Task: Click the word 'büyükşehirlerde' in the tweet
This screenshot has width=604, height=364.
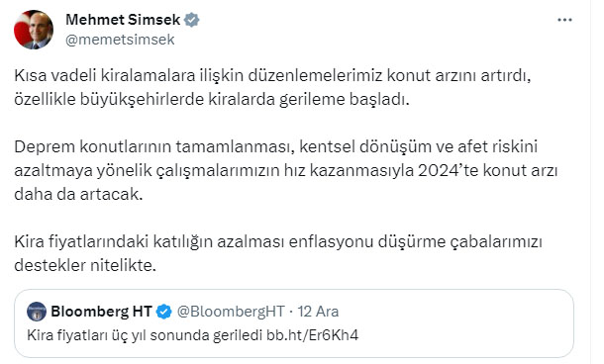Action: point(142,100)
